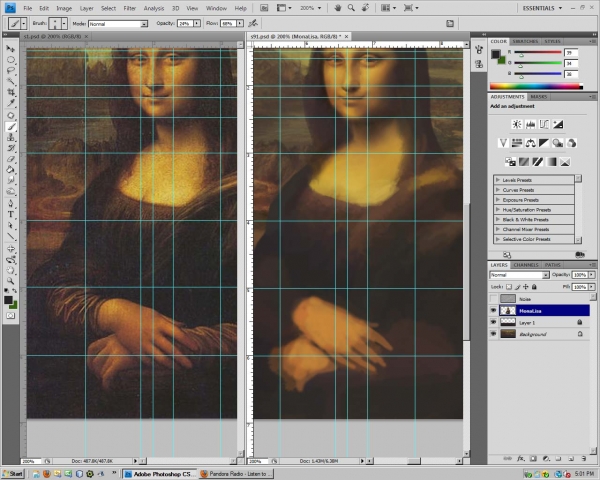This screenshot has height=480, width=600.
Task: Select the Pen tool
Action: pos(10,203)
